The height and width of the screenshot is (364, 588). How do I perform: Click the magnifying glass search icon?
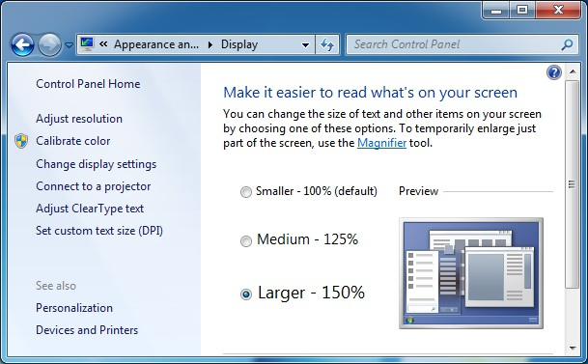567,44
